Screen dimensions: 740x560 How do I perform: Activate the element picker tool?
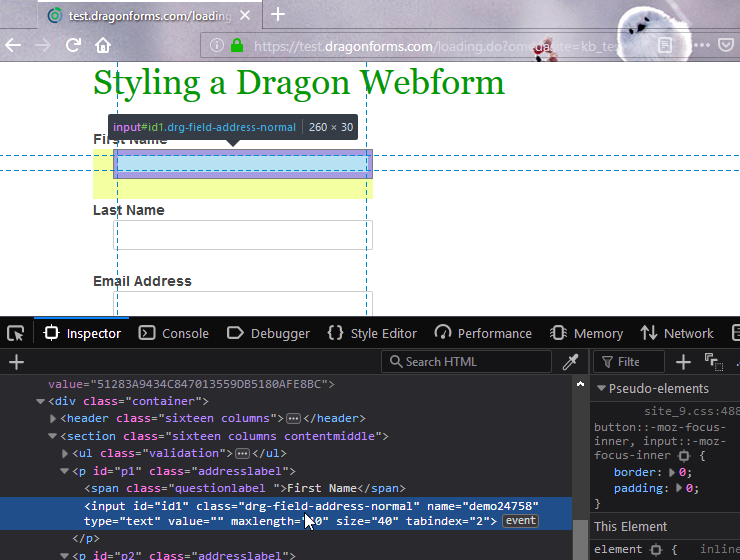[15, 333]
